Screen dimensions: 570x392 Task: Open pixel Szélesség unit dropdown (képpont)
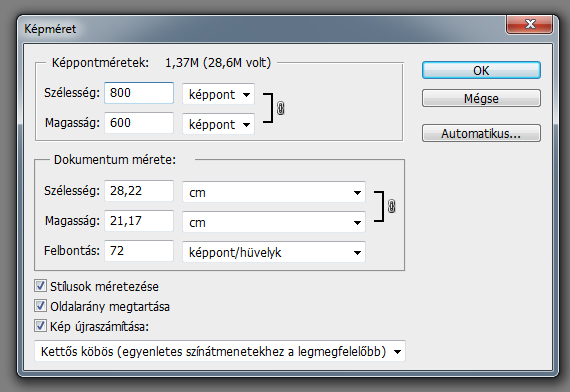coord(218,94)
